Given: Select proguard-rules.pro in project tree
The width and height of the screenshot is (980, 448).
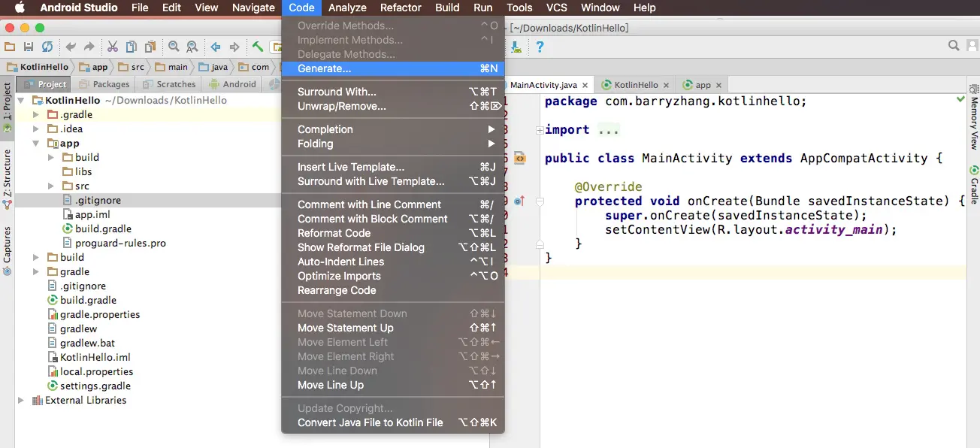Looking at the screenshot, I should tap(114, 244).
